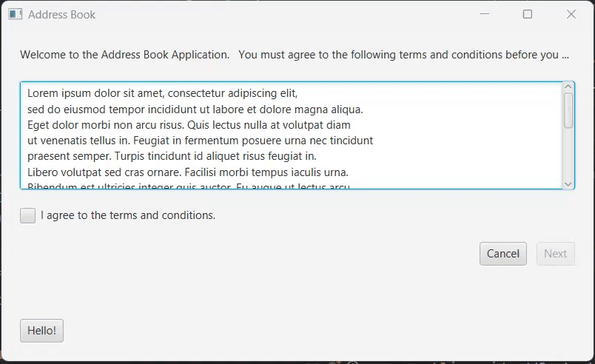595x364 pixels.
Task: Place cursor on the "Eget dolor morbi" line
Action: coord(189,125)
